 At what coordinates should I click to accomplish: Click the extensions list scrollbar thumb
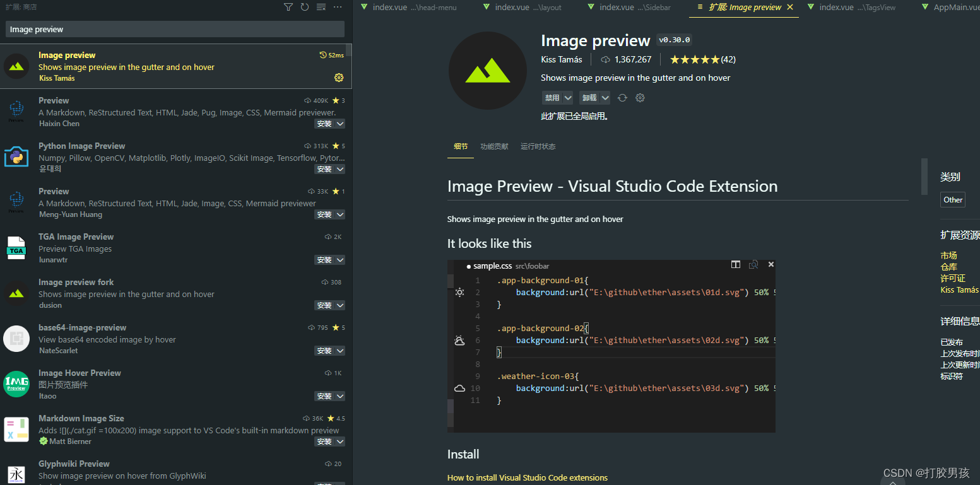click(349, 50)
